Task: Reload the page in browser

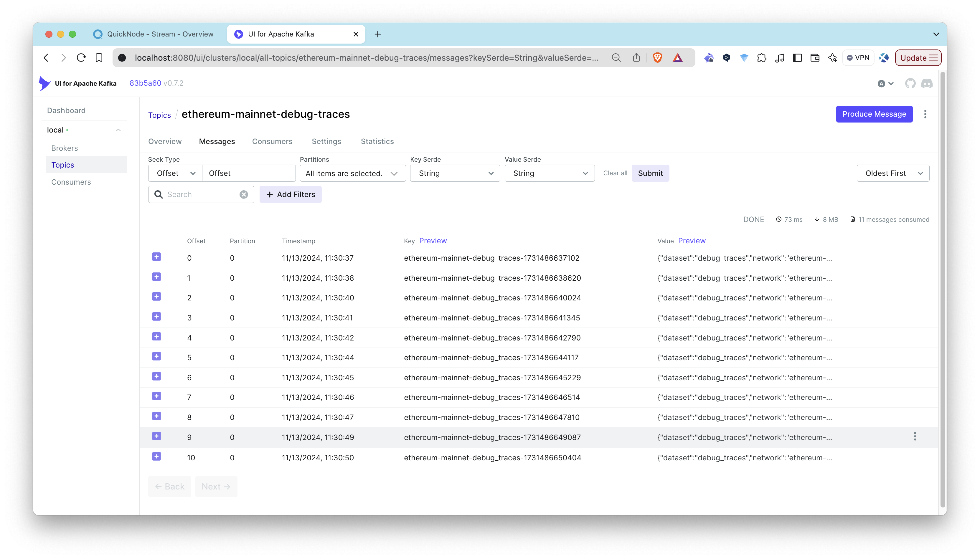Action: click(x=81, y=58)
